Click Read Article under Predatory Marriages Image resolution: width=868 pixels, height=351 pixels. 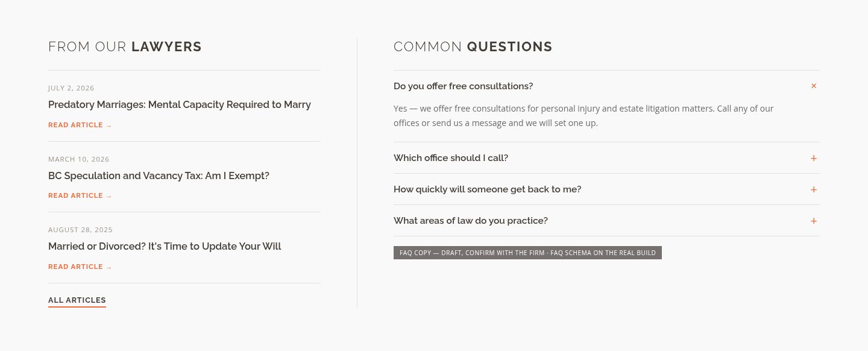tap(80, 125)
